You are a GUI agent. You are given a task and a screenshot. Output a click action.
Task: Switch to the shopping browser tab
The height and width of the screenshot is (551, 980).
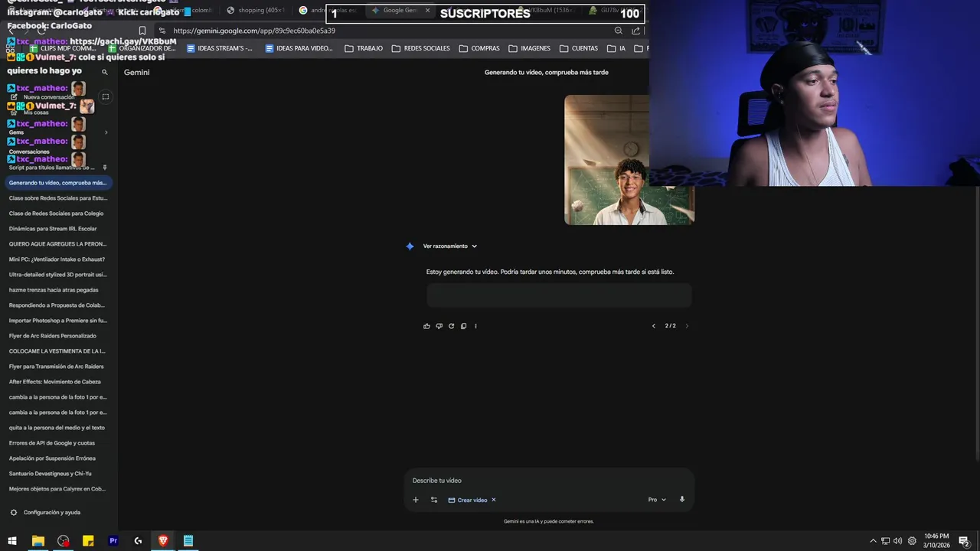click(256, 10)
